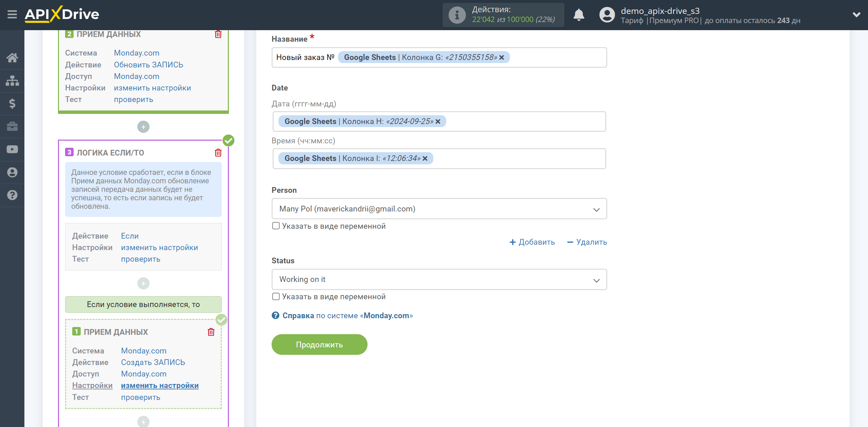This screenshot has height=427, width=868.
Task: Delete the ЛОГИКА ЕСЛИ/ТО block
Action: 218,153
